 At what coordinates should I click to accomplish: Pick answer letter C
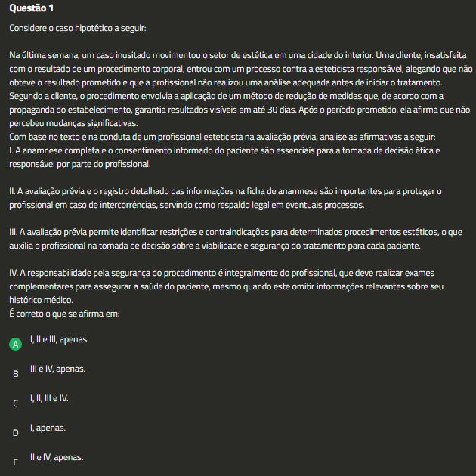click(16, 403)
